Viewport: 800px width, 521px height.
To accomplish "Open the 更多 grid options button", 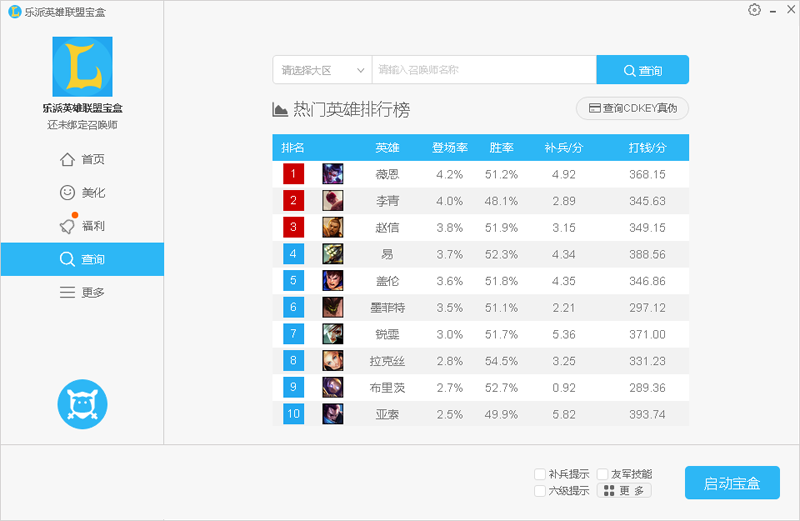I will click(624, 491).
